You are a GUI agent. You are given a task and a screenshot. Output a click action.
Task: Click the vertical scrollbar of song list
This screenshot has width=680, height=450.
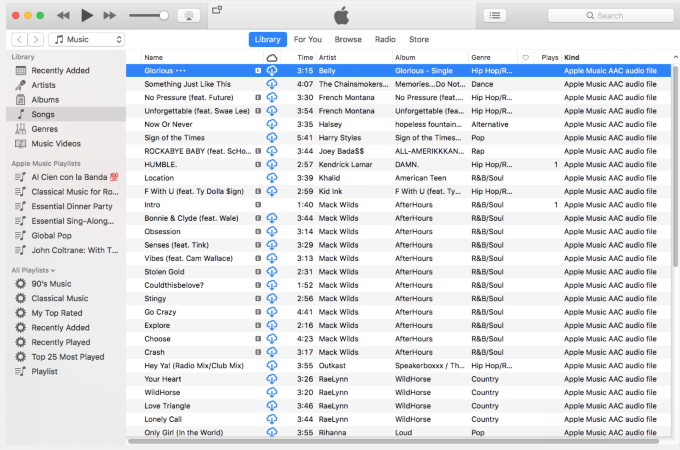point(676,166)
